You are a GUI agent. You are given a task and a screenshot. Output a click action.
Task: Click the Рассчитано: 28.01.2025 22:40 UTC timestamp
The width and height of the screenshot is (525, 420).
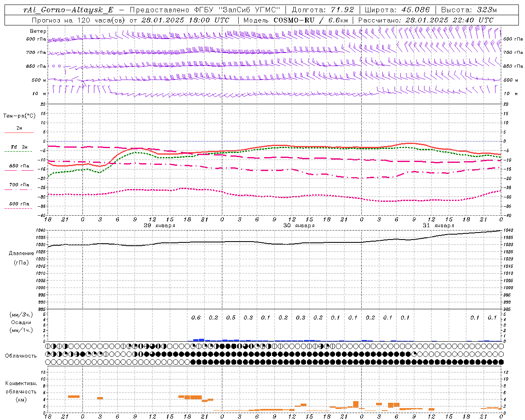tap(426, 20)
